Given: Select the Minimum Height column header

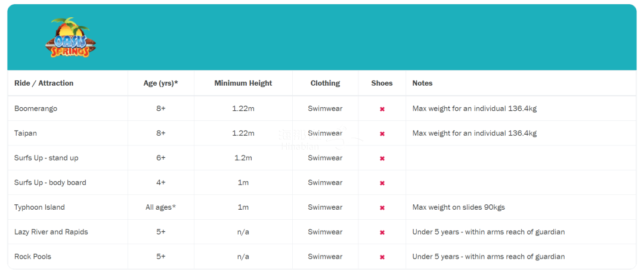Looking at the screenshot, I should click(243, 83).
